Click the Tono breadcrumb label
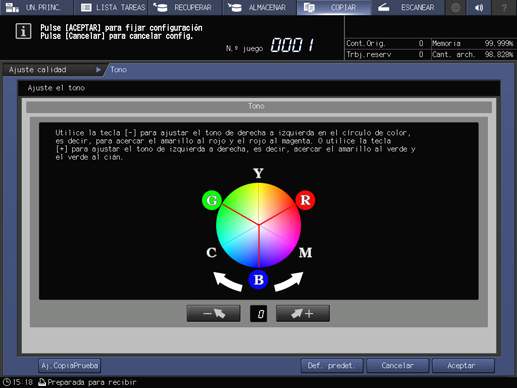 tap(118, 70)
